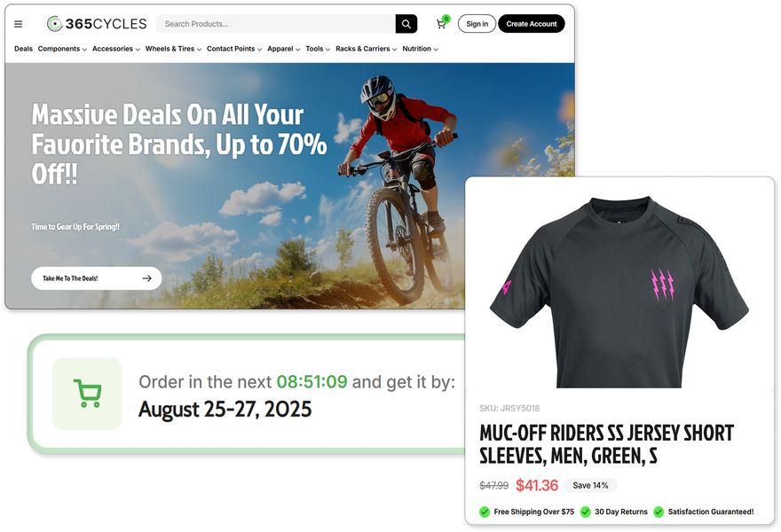Expand the Components dropdown
781x532 pixels.
(x=62, y=49)
